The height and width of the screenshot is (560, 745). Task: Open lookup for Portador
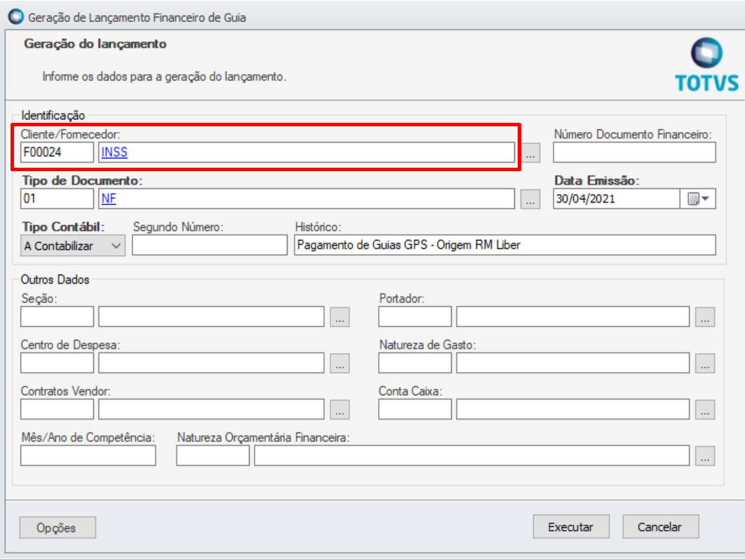click(x=705, y=317)
